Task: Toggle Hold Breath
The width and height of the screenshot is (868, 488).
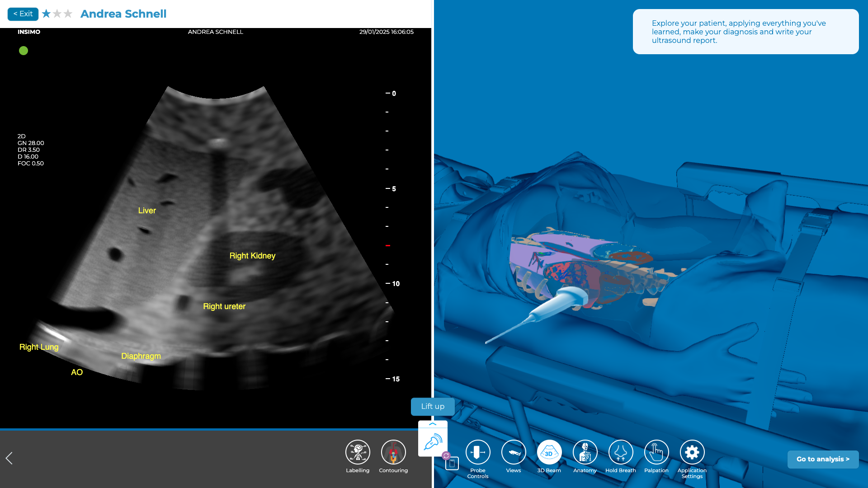Action: click(x=621, y=452)
